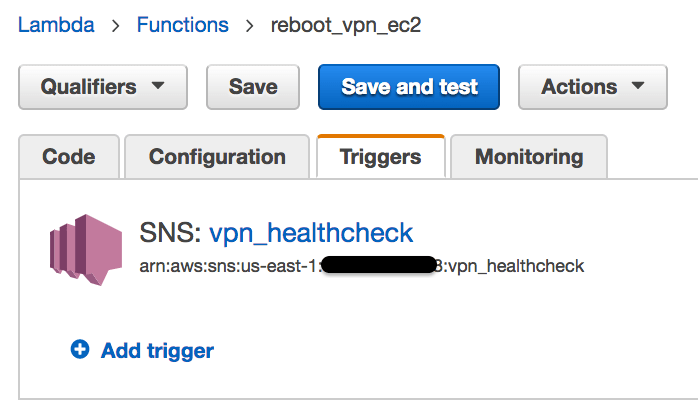
Task: Select the Triggers tab
Action: (x=380, y=157)
